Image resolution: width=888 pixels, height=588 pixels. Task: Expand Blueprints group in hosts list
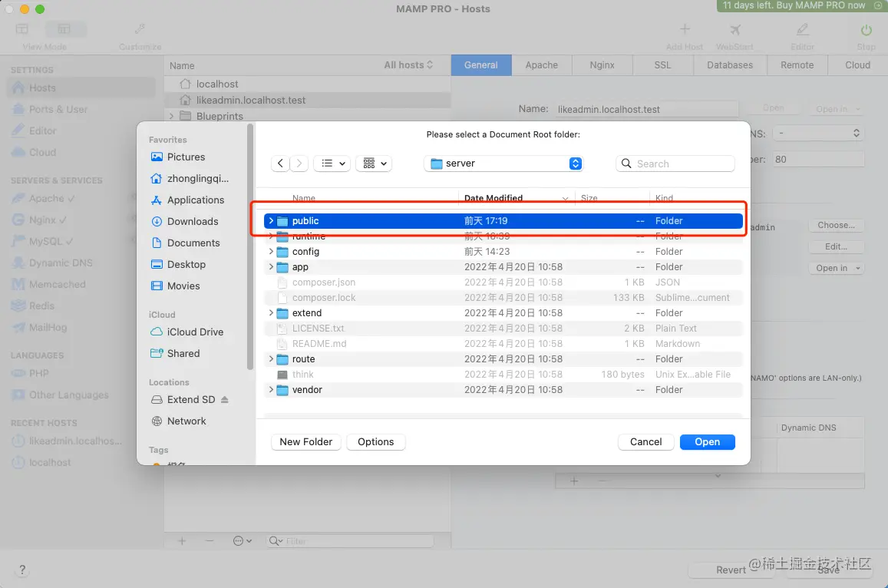171,116
